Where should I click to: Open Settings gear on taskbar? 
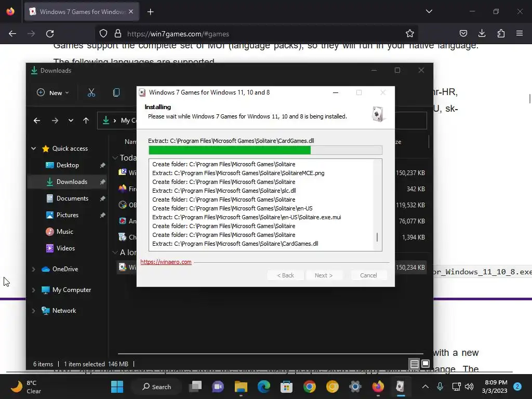click(355, 387)
